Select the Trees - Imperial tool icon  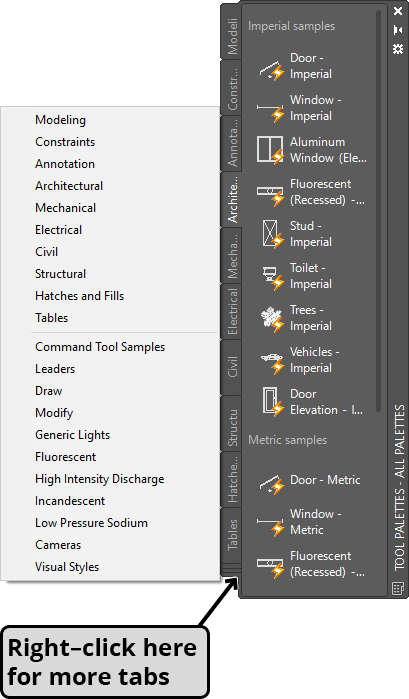click(272, 319)
